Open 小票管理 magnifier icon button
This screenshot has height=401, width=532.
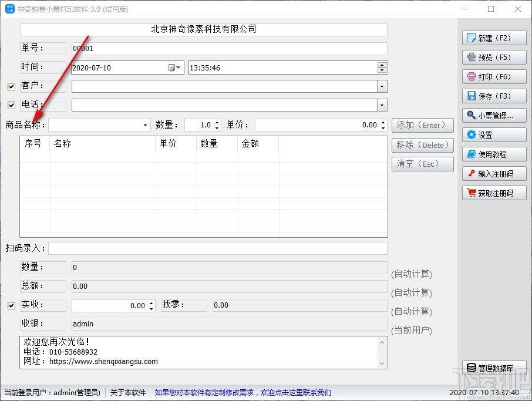(x=472, y=115)
